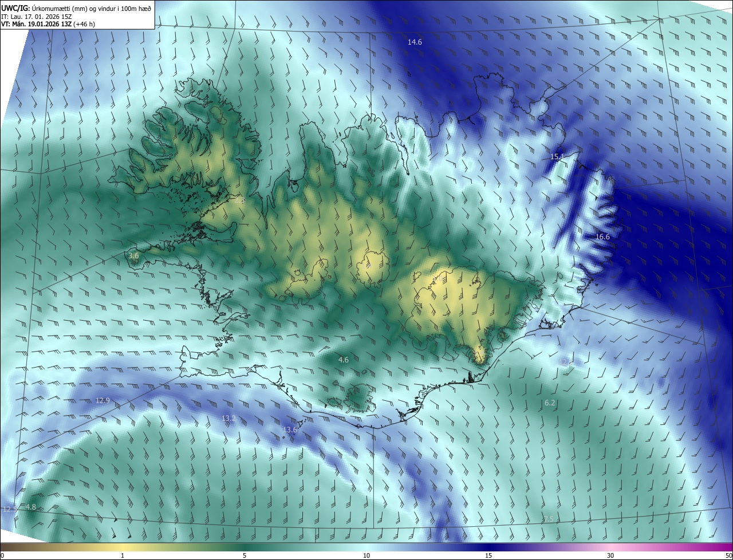Click the 3.6 precipitation value label
Viewport: 733px width, 560px height.
pos(133,256)
